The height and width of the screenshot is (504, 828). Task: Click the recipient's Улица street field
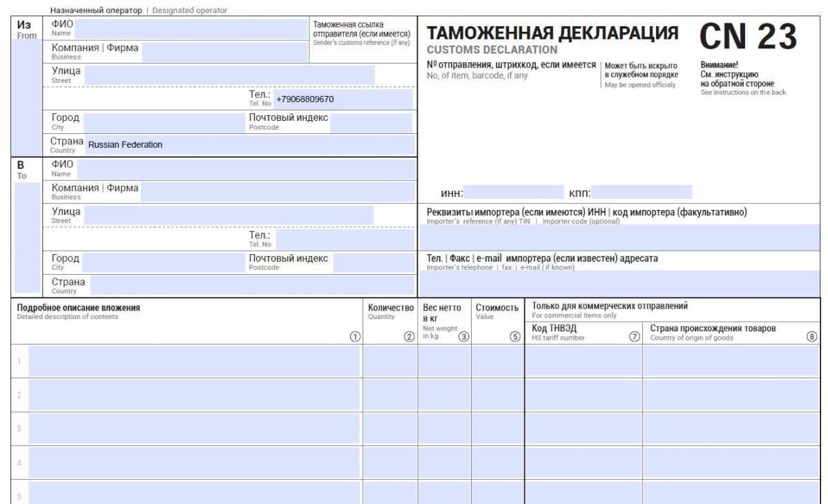click(x=228, y=215)
